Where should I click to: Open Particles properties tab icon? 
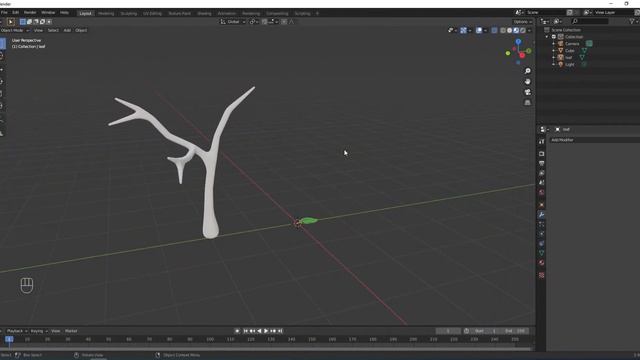[542, 224]
